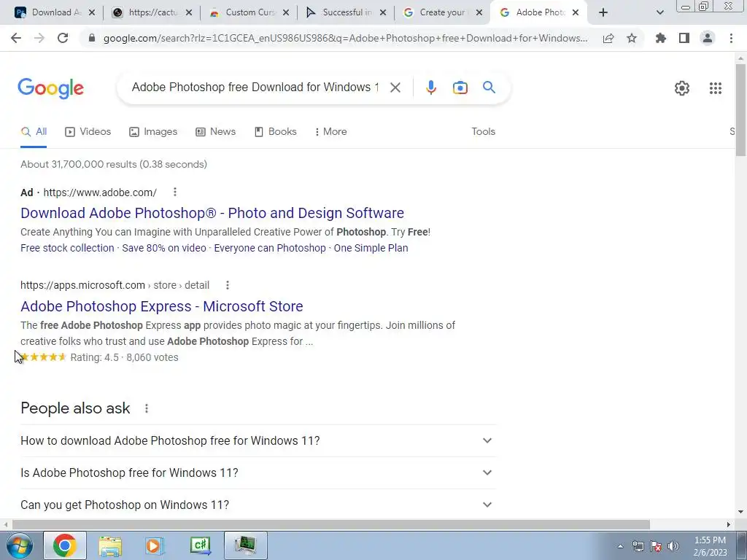Open options for Microsoft Store result
The image size is (747, 560).
(x=228, y=285)
